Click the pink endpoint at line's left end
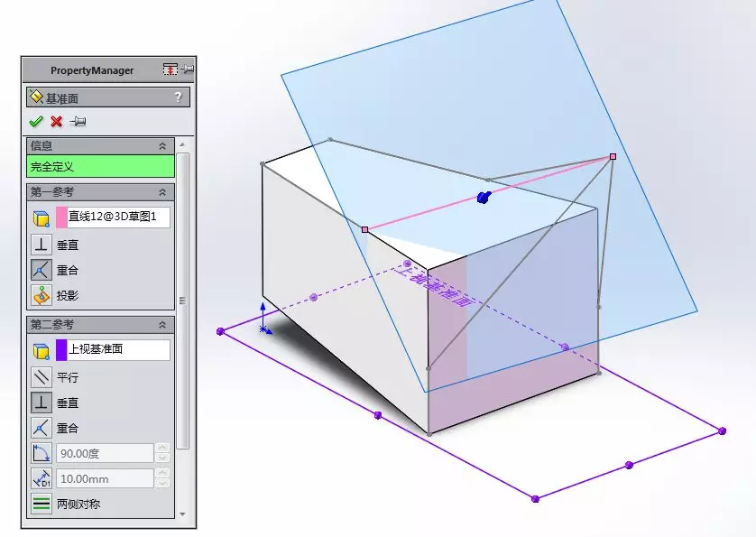 (x=365, y=229)
